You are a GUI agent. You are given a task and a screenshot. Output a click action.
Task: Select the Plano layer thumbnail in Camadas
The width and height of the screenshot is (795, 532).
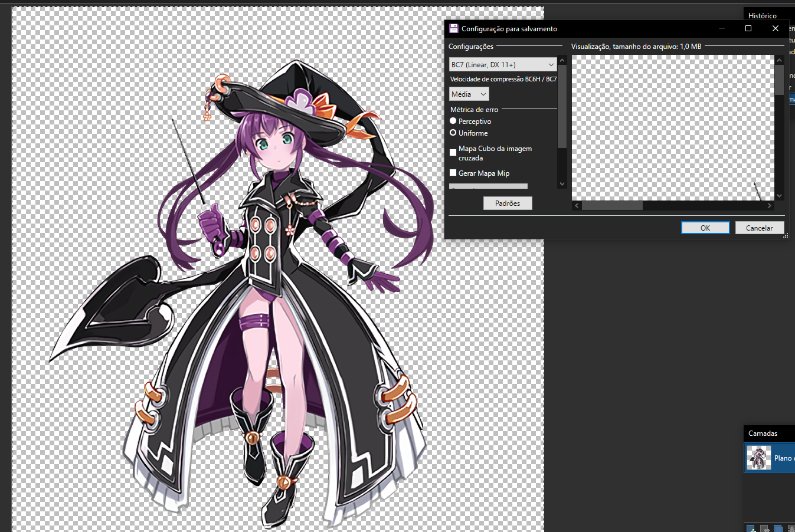pos(759,458)
